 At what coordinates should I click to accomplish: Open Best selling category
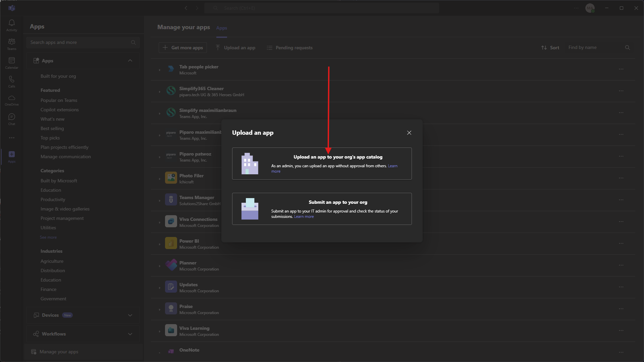click(x=52, y=129)
